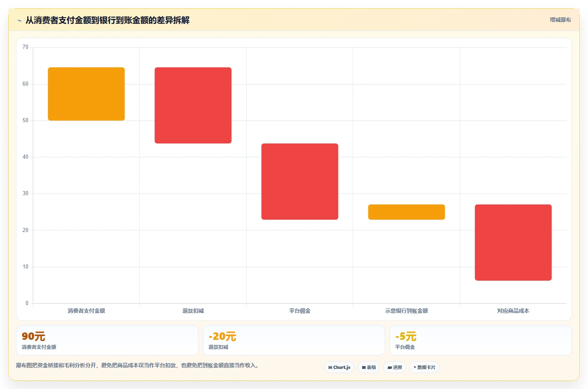Click the chart icon before the title
The image size is (588, 389).
point(19,20)
